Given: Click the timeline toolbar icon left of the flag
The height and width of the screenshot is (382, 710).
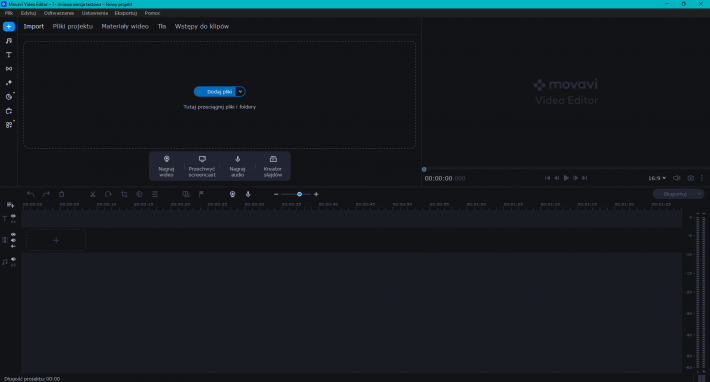Looking at the screenshot, I should click(x=186, y=194).
